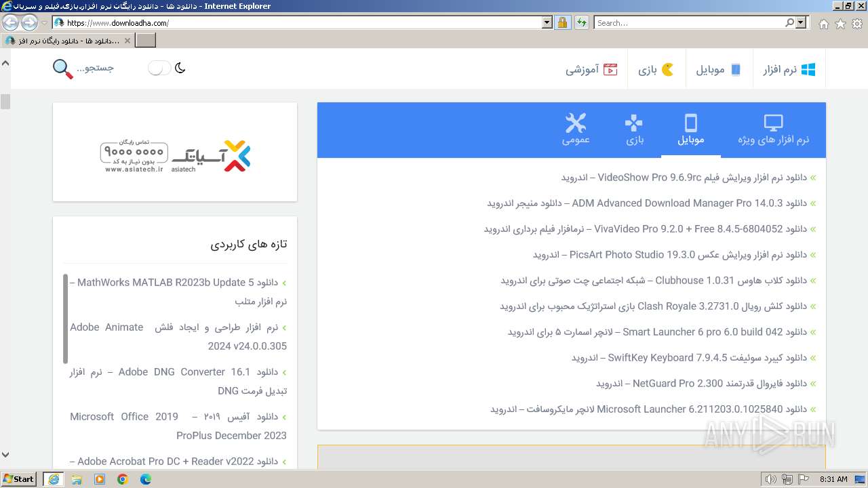Open Microsoft Edge from taskbar
Viewport: 868px width, 488px height.
(x=146, y=479)
